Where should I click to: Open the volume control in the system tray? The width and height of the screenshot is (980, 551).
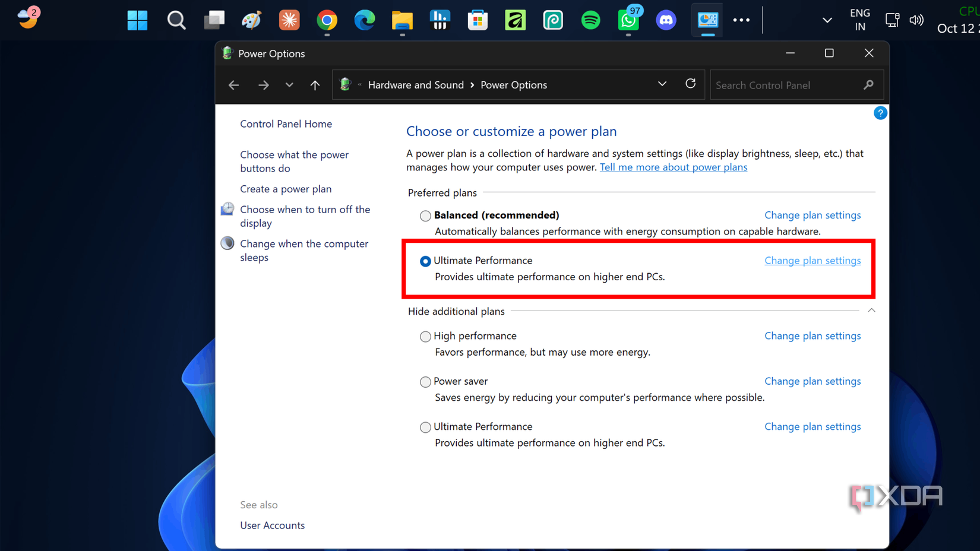tap(916, 20)
